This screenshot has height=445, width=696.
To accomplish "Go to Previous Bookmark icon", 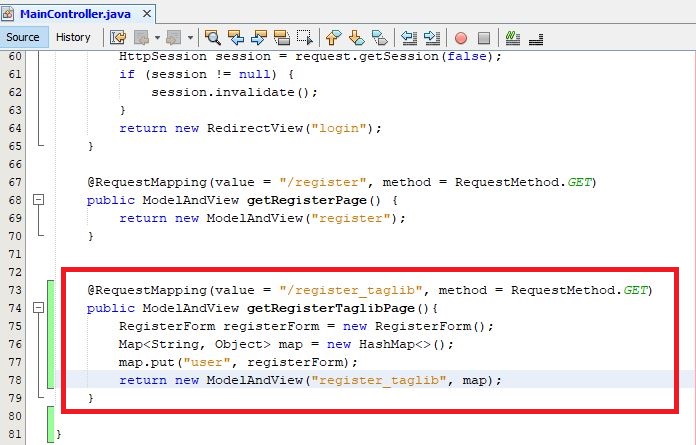I will click(334, 38).
